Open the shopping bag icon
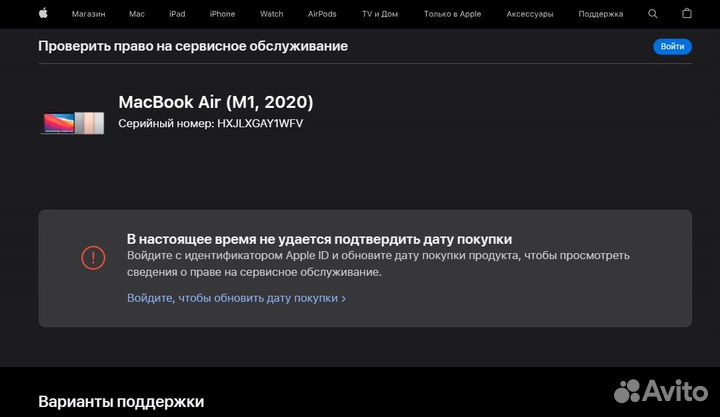The width and height of the screenshot is (720, 417). click(x=686, y=14)
